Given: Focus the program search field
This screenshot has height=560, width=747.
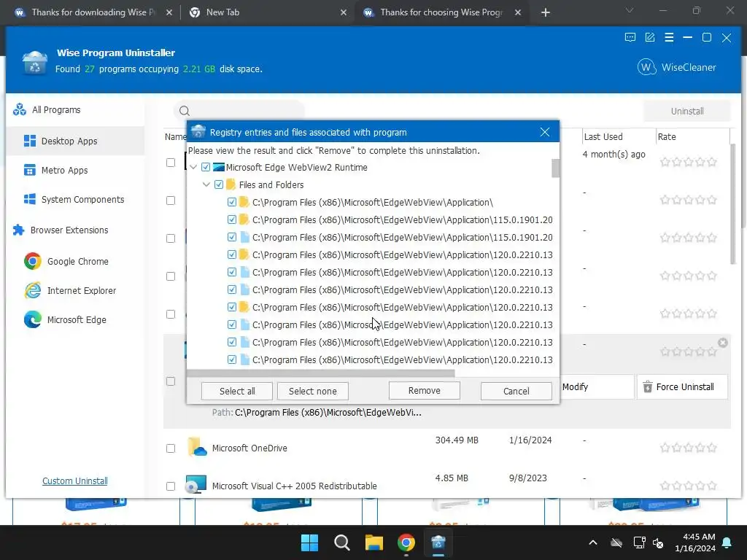Looking at the screenshot, I should 239,111.
